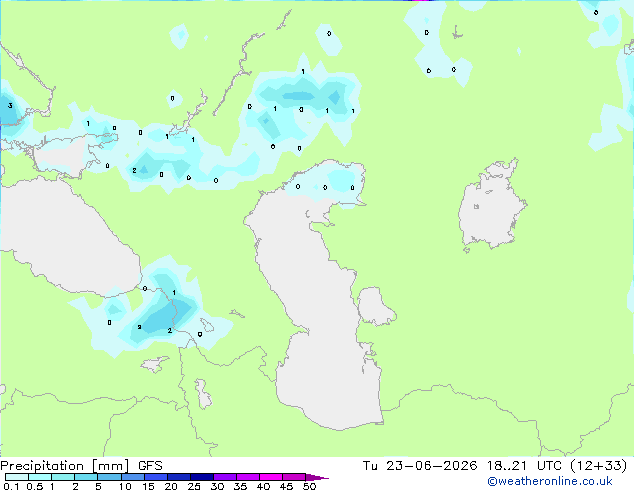Open the weatheronline.co.uk copyright link
This screenshot has width=634, height=490.
[550, 481]
